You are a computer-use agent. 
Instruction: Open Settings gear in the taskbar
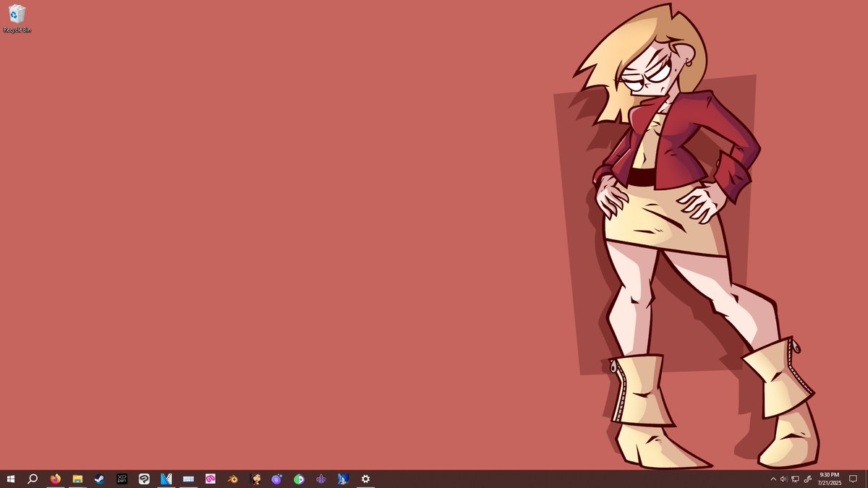coord(365,479)
